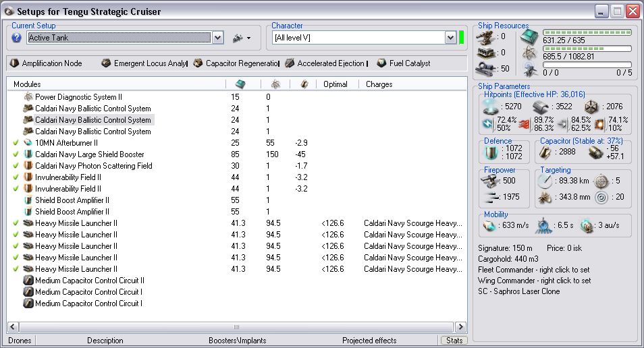
Task: Click the second Shield Boost Amplifier II icon
Action: pyautogui.click(x=28, y=212)
